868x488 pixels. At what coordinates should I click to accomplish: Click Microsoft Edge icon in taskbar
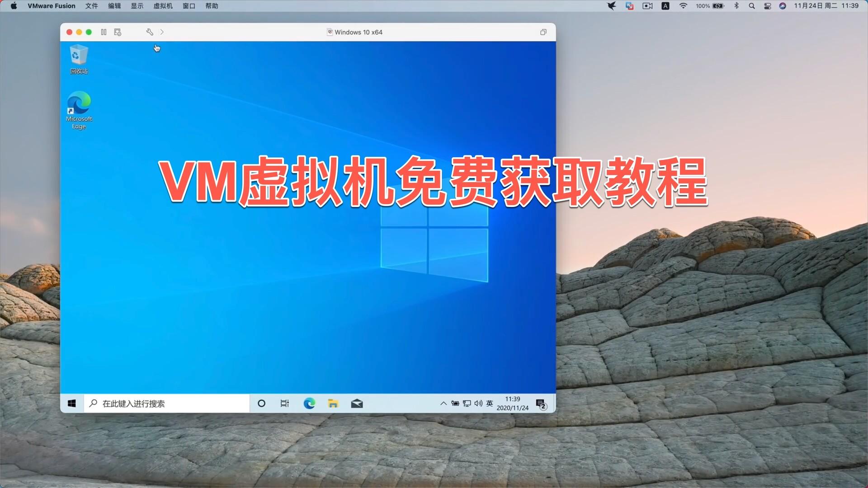tap(309, 404)
